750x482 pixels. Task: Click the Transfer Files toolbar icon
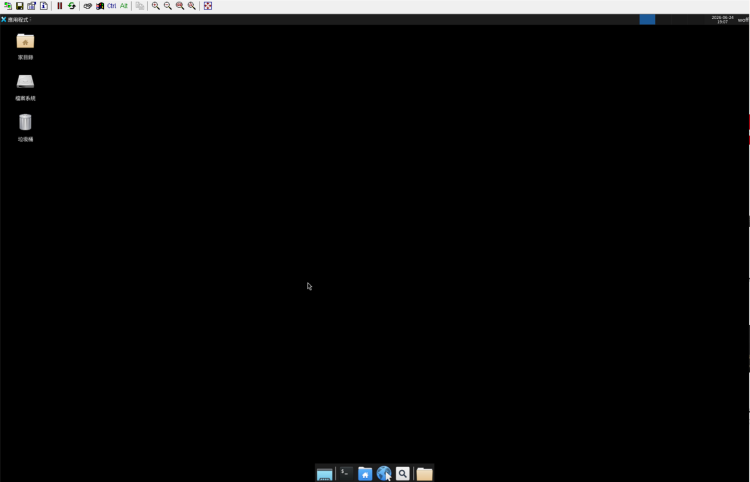tap(140, 6)
